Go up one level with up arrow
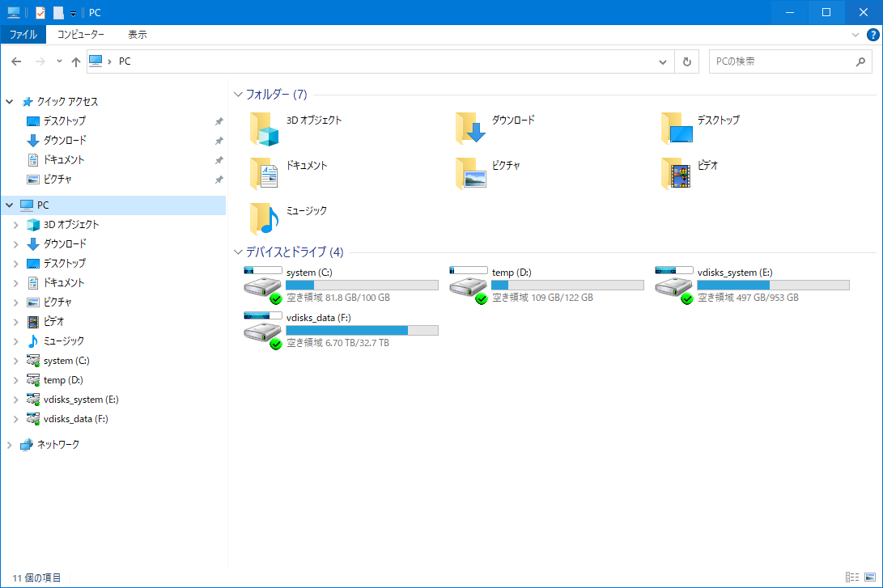Viewport: 883px width, 588px height. coord(76,62)
